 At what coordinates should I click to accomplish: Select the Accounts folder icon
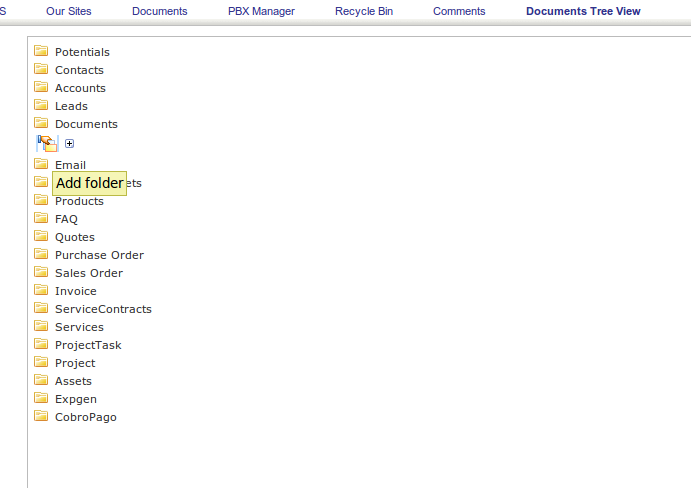click(41, 87)
